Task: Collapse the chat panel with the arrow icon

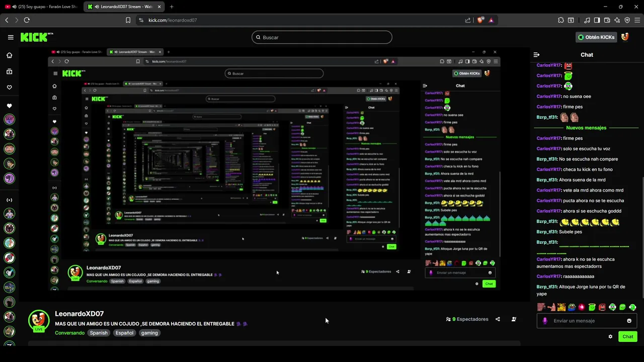Action: coord(536,55)
